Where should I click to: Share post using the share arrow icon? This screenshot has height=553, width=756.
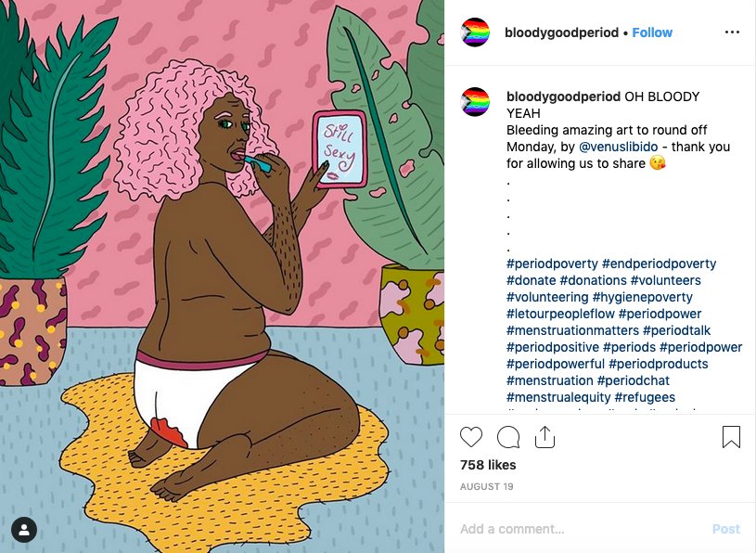coord(545,437)
